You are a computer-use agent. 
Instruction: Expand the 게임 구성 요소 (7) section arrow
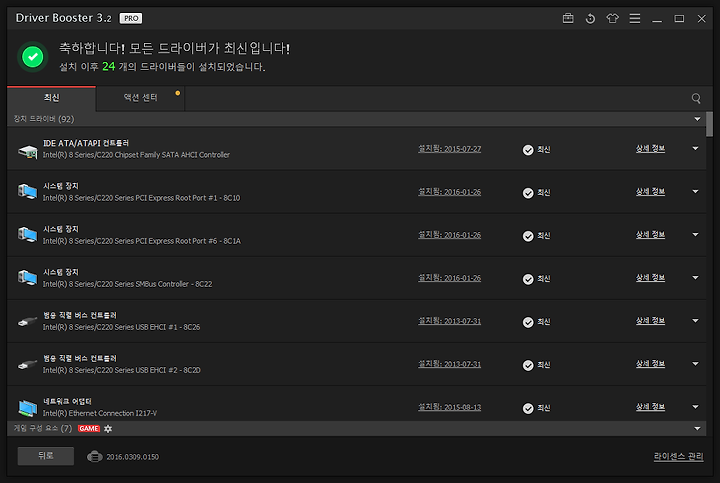click(698, 428)
